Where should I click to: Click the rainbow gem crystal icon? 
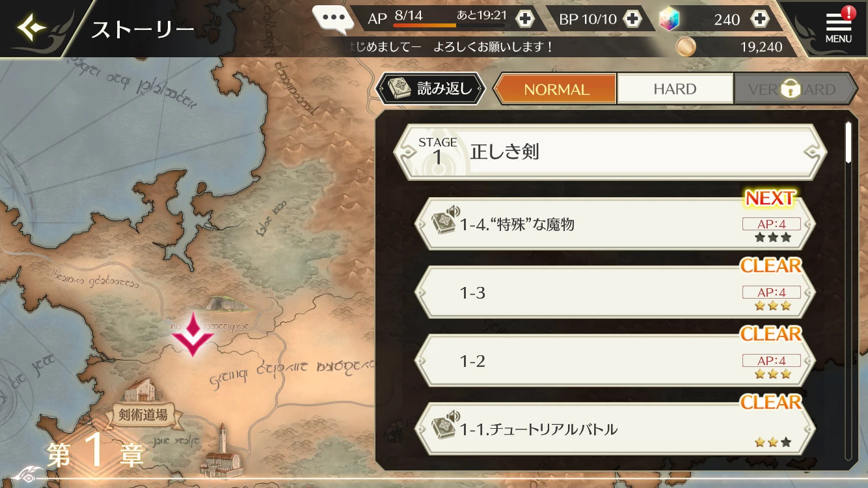coord(669,19)
